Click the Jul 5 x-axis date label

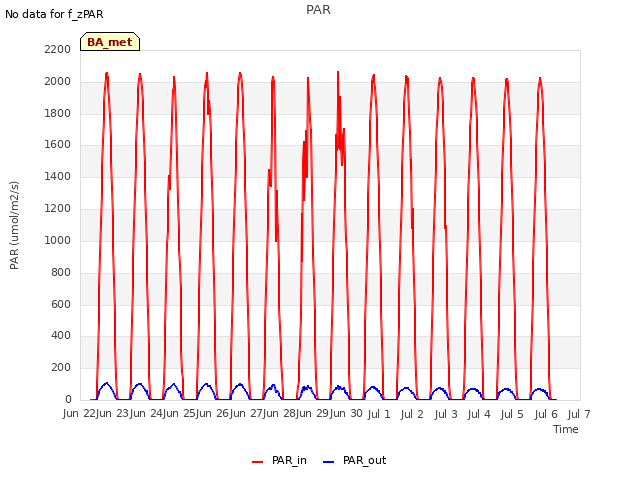512,414
